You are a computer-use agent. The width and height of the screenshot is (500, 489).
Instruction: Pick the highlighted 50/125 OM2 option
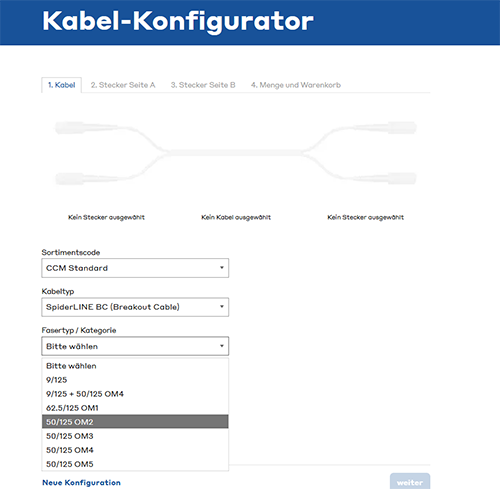(x=135, y=422)
